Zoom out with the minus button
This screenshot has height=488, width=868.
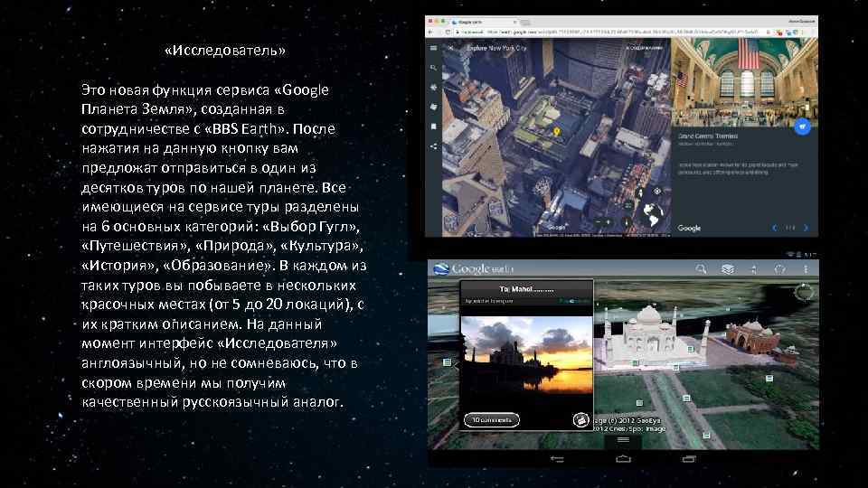click(598, 222)
